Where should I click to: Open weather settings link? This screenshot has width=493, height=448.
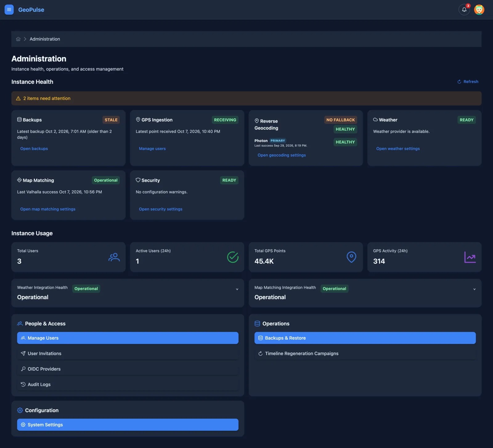click(x=398, y=149)
